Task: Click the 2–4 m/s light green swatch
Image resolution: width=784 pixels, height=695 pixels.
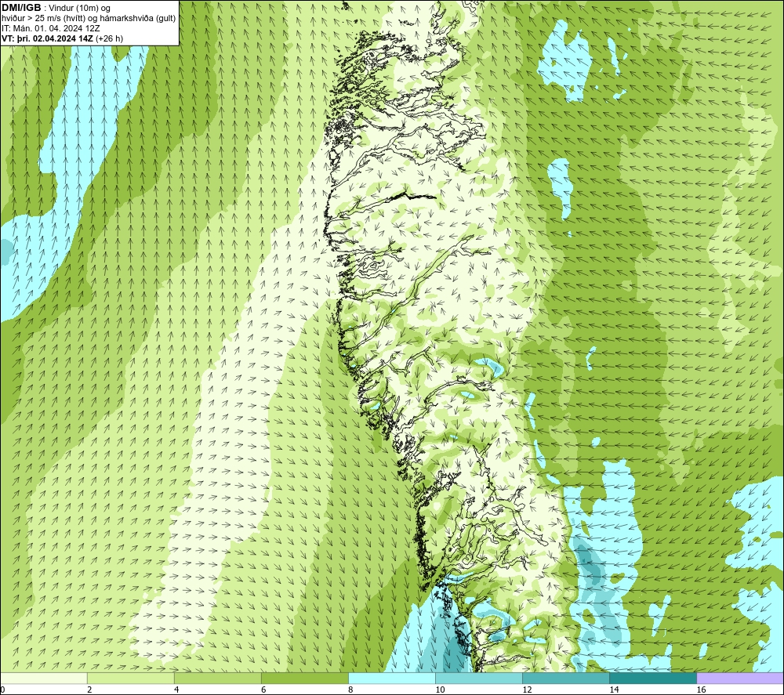Action: (130, 678)
